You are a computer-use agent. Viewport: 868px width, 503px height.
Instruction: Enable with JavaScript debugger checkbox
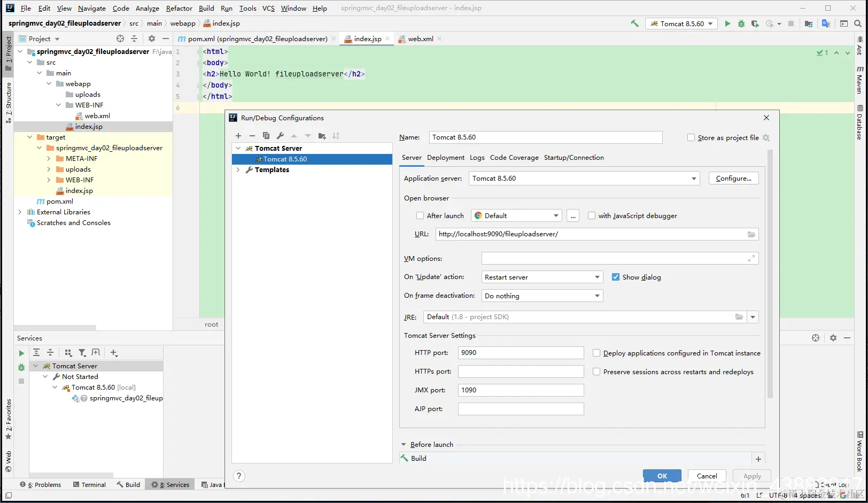coord(592,215)
